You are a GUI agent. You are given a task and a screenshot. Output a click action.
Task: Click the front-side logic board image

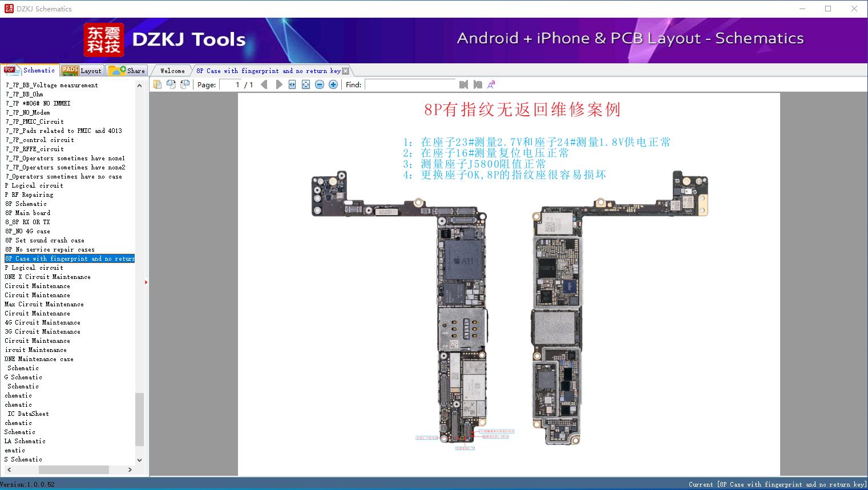point(400,306)
